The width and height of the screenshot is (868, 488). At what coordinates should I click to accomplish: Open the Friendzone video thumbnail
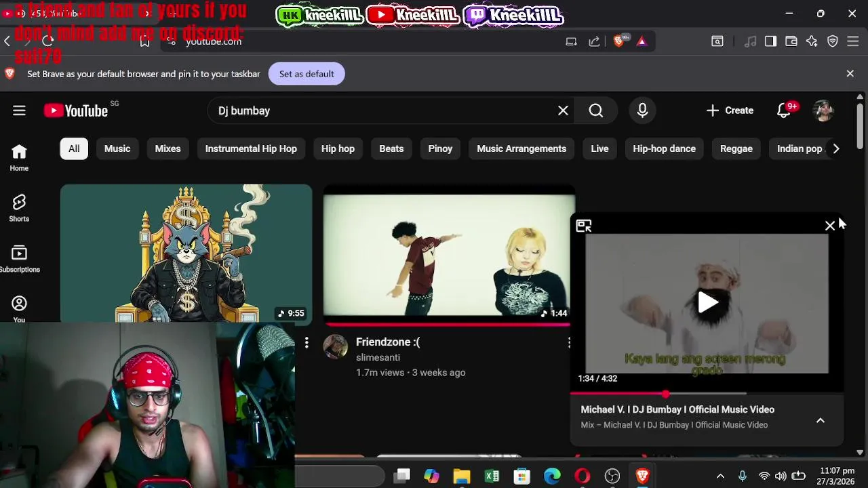449,256
